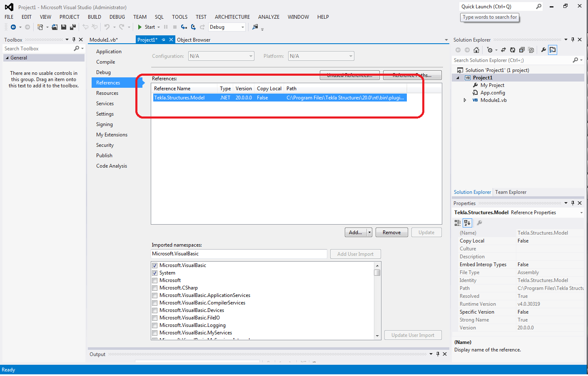Viewport: 588px width, 376px height.
Task: Open the Compile settings page
Action: tap(106, 62)
